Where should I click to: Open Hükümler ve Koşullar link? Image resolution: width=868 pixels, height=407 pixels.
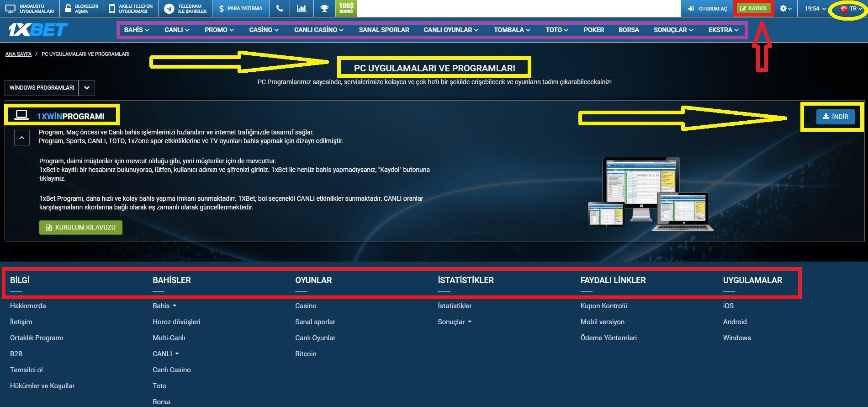click(x=42, y=386)
